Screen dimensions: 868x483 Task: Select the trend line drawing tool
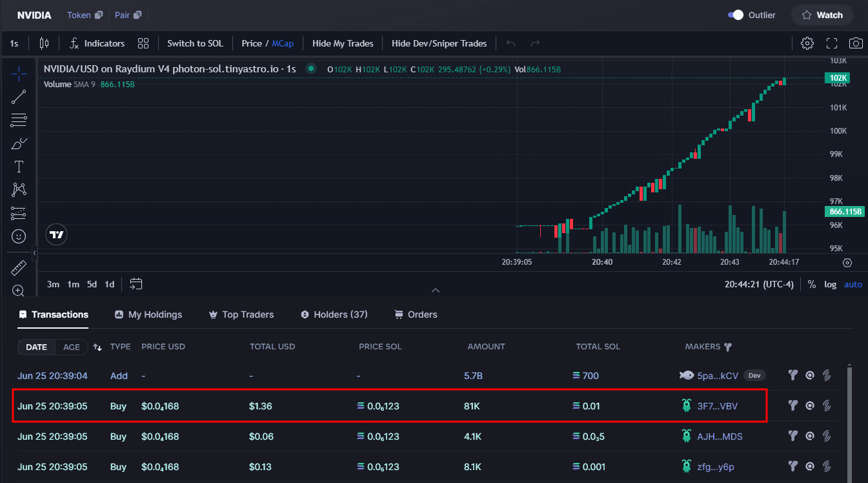click(x=19, y=97)
